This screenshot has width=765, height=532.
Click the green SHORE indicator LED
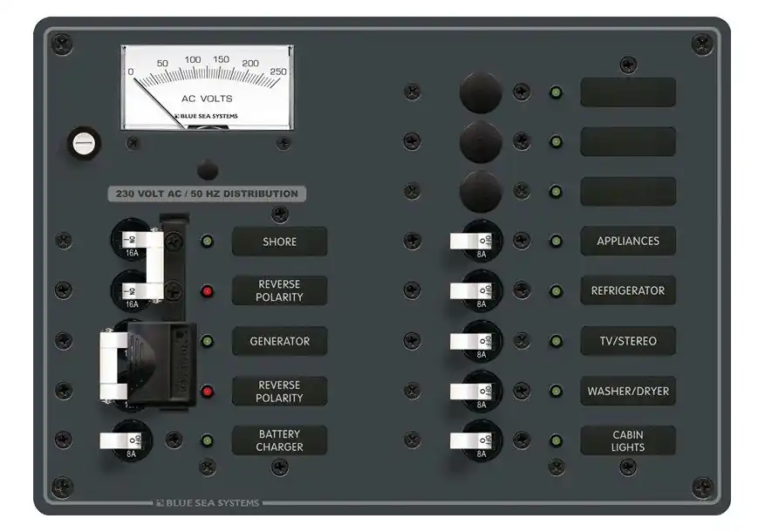208,241
